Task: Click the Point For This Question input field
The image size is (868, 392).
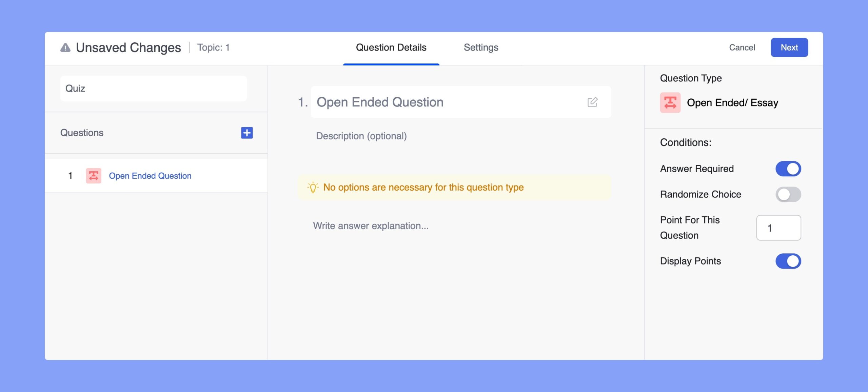Action: point(779,228)
